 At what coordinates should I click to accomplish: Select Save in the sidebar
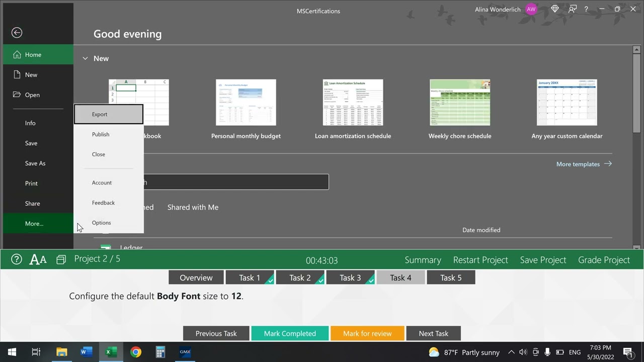38,143
